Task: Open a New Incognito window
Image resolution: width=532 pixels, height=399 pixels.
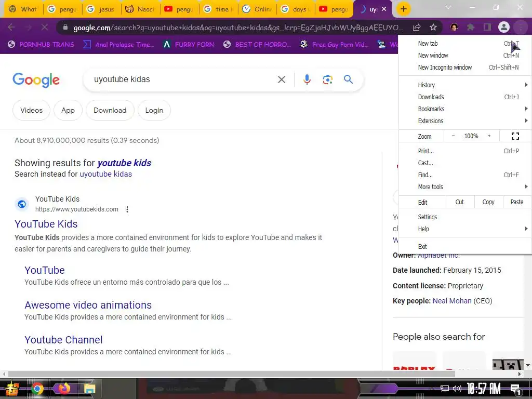Action: (465, 67)
